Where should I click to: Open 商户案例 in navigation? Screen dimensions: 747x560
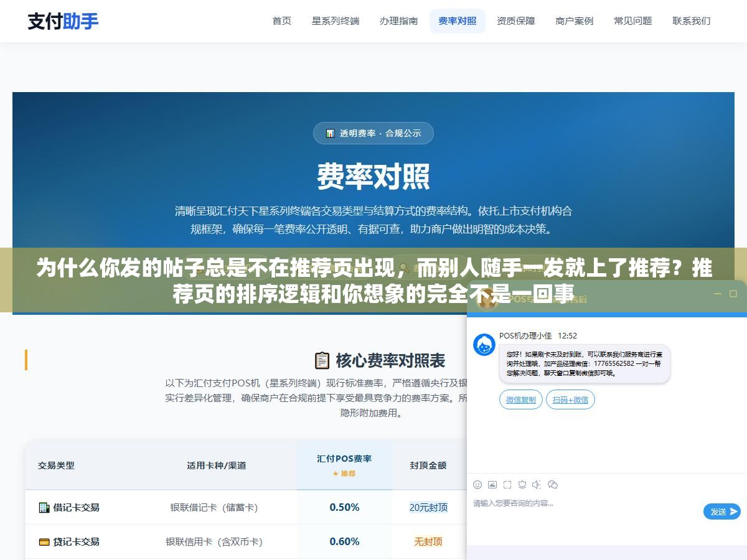point(575,21)
